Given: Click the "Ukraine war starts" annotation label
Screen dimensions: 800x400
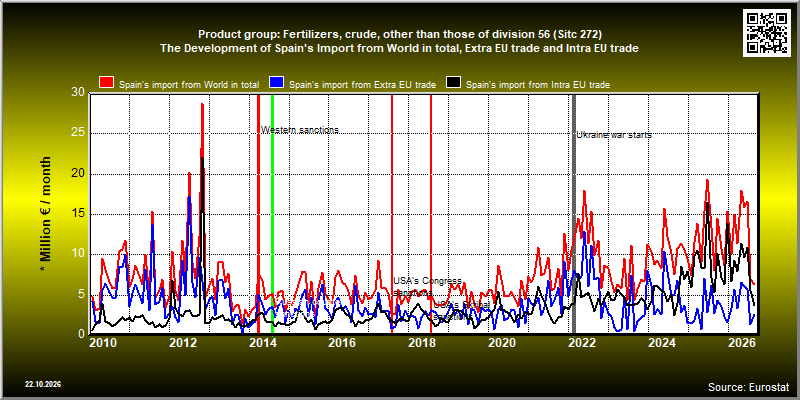Looking at the screenshot, I should pyautogui.click(x=614, y=135).
